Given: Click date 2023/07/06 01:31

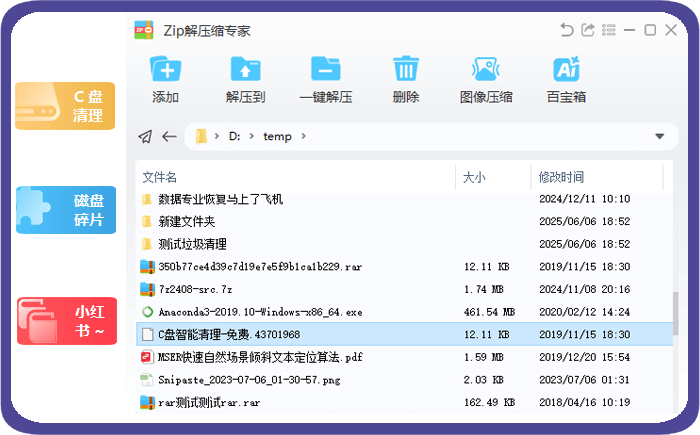Looking at the screenshot, I should (x=584, y=380).
